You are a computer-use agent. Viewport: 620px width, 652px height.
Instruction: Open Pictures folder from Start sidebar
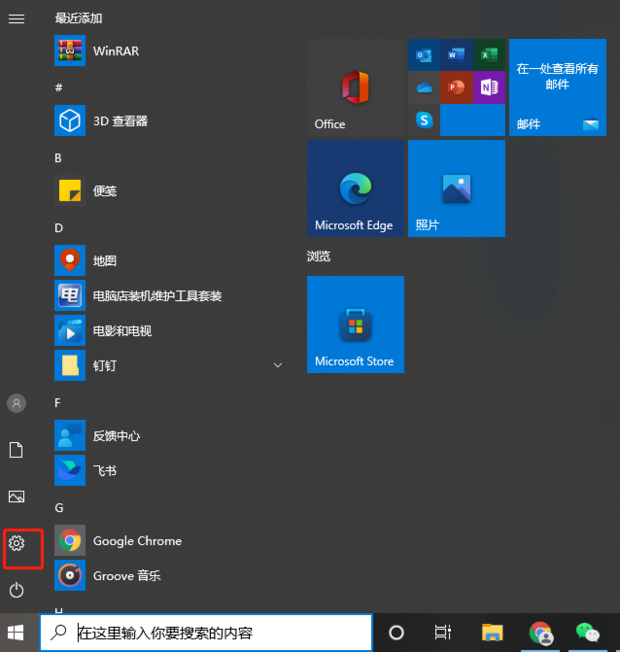coord(17,496)
